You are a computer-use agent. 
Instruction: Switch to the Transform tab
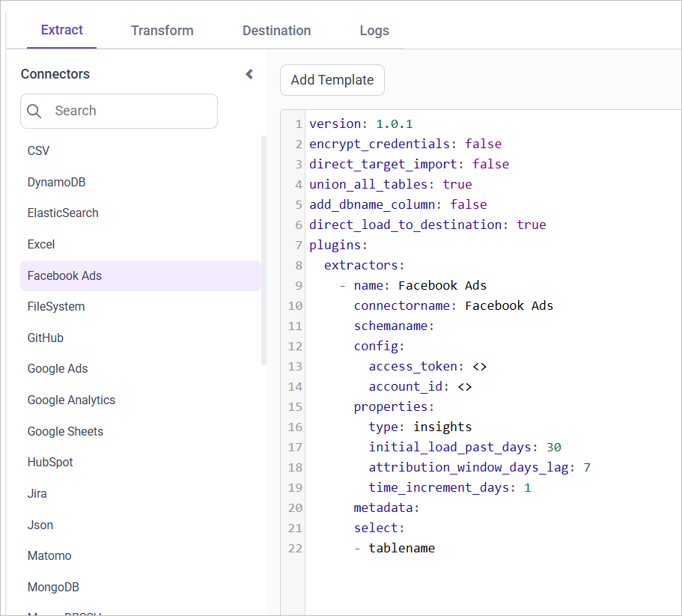pos(162,31)
